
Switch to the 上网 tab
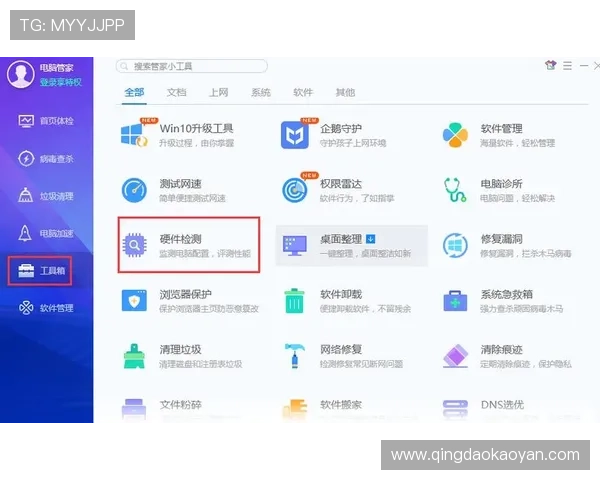218,92
